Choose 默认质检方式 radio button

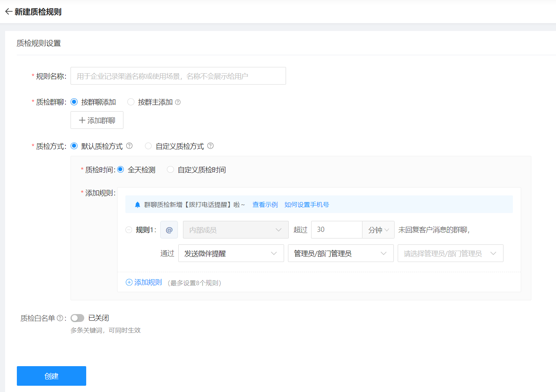pos(74,146)
